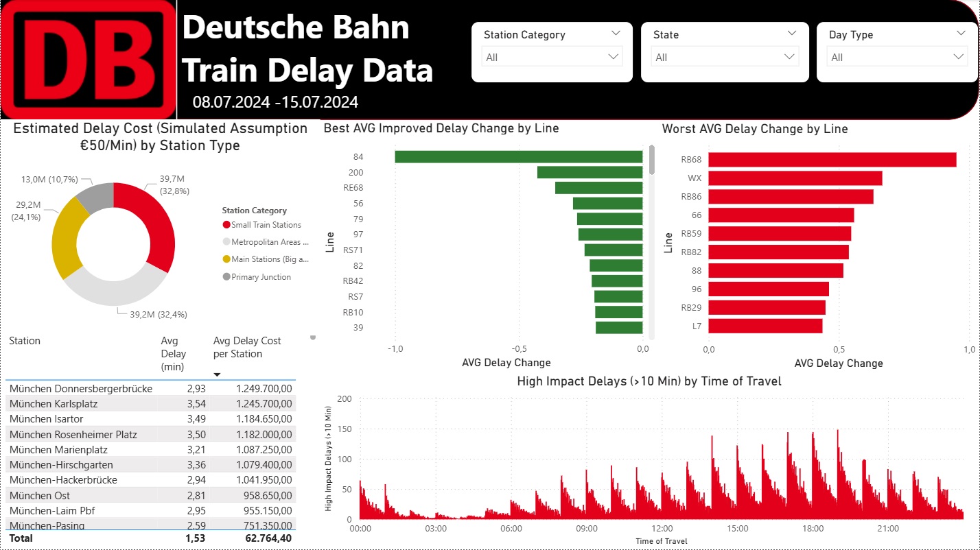
Task: Select the München Donnersbergerbrücke row
Action: point(151,388)
